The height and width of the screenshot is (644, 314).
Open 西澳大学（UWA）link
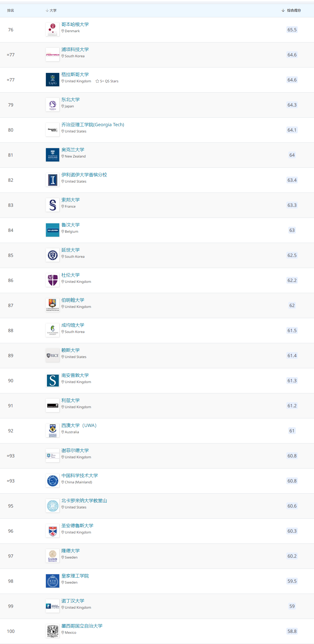point(79,426)
